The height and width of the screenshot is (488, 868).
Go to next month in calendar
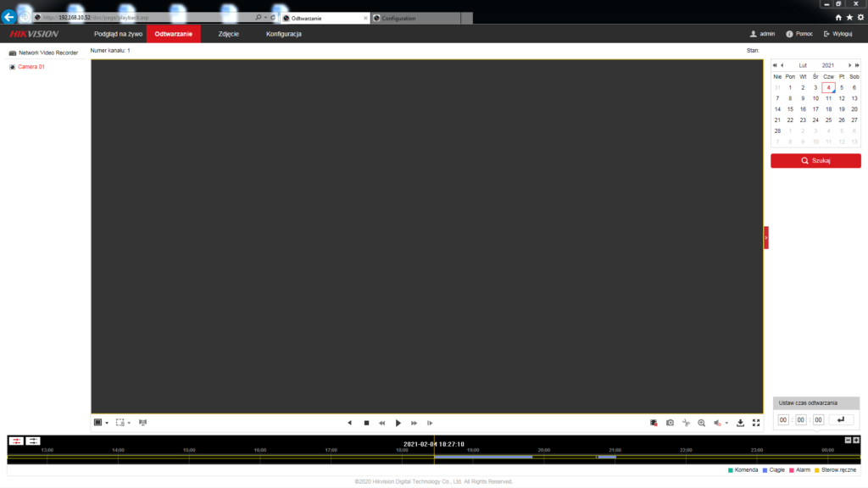pyautogui.click(x=850, y=65)
